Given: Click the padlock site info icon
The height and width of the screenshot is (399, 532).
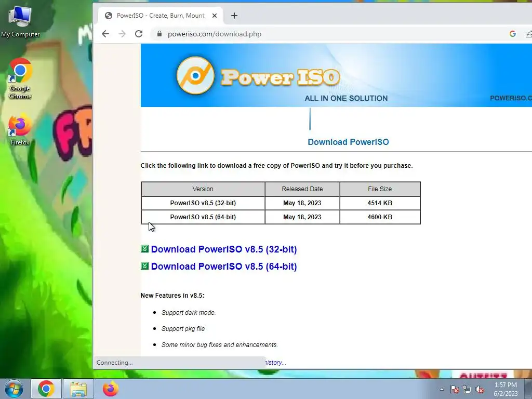Looking at the screenshot, I should coord(159,34).
